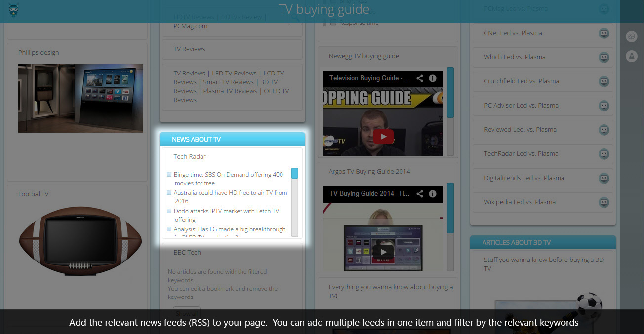Screen dimensions: 644x334
Task: Click the Tech Radar feed scrollbar handle
Action: click(295, 173)
